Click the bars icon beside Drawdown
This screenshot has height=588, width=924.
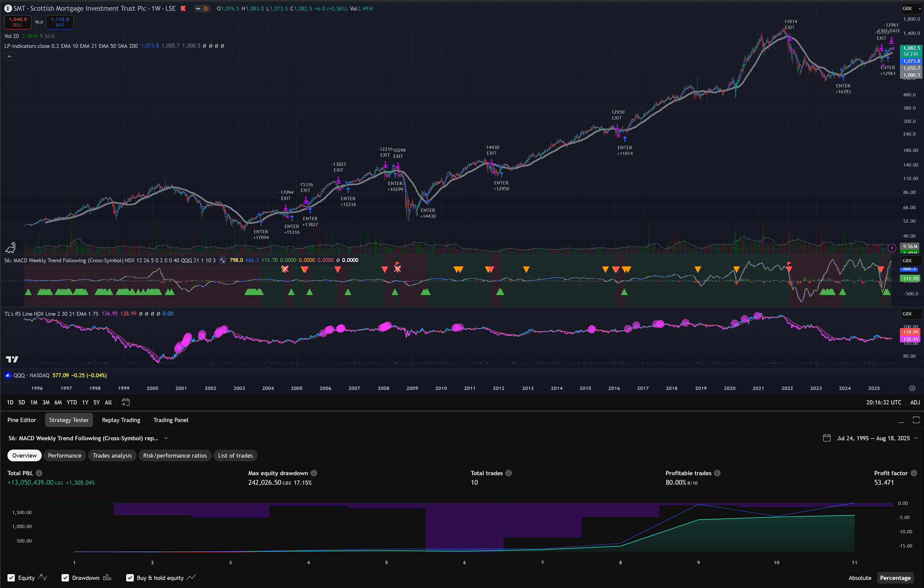coord(107,577)
